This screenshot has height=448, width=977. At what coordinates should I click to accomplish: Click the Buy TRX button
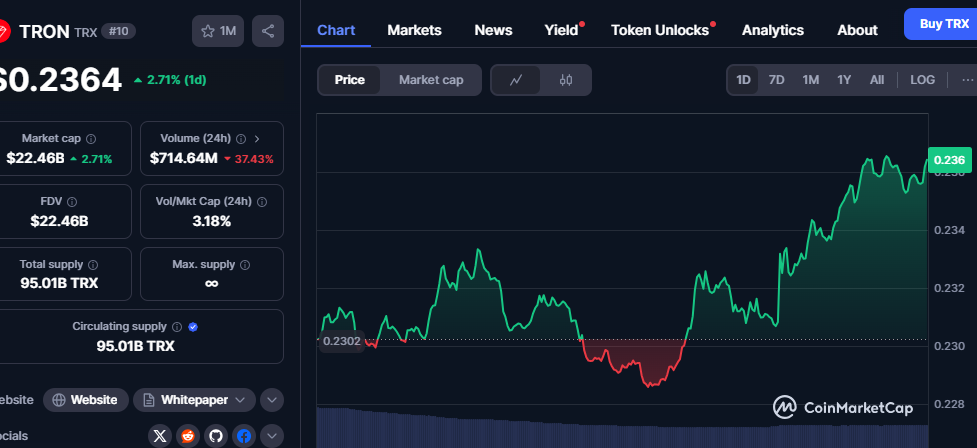[x=941, y=24]
